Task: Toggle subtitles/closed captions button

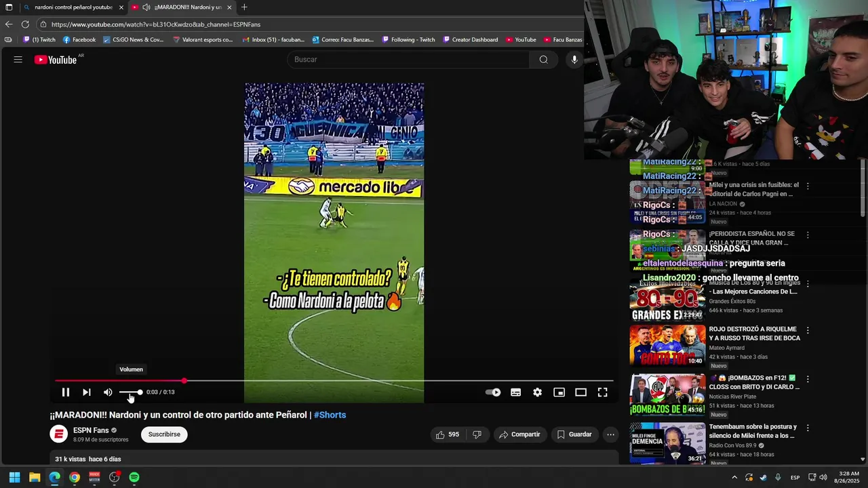Action: pyautogui.click(x=516, y=392)
